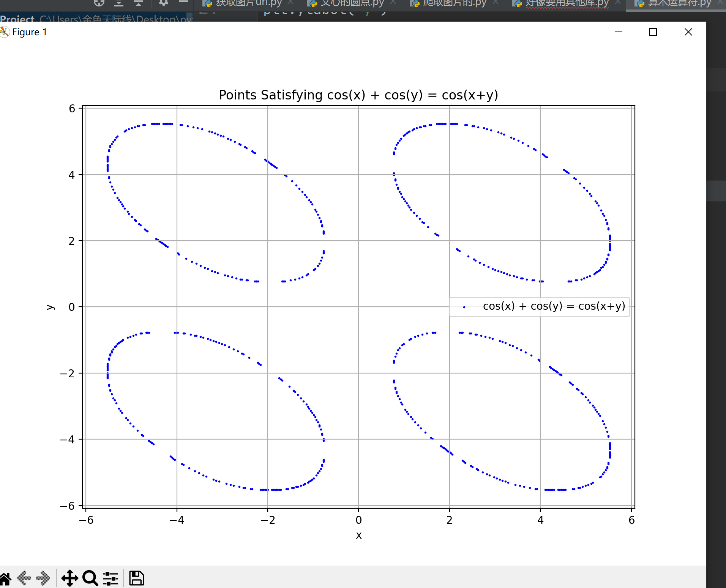Viewport: 726px width, 588px height.
Task: Go back to previous plot view
Action: 24,579
